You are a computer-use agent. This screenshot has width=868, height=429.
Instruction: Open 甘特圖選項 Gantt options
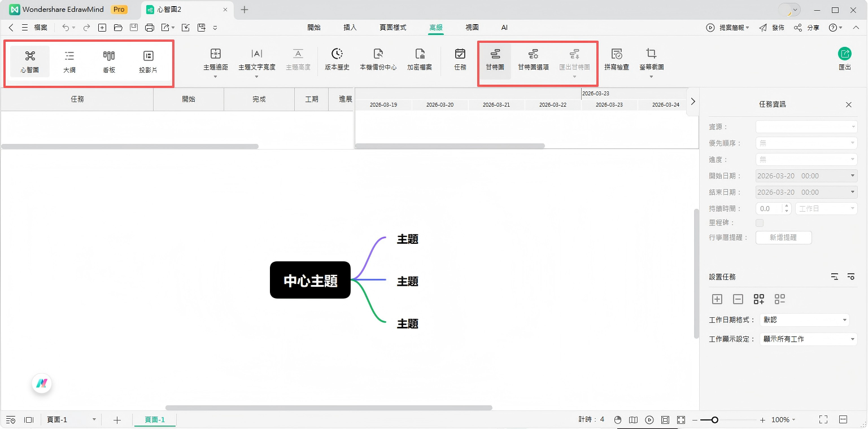click(533, 59)
